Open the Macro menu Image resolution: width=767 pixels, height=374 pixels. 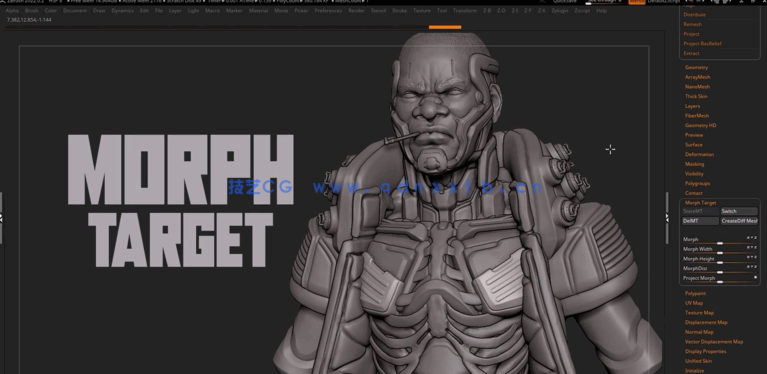212,10
